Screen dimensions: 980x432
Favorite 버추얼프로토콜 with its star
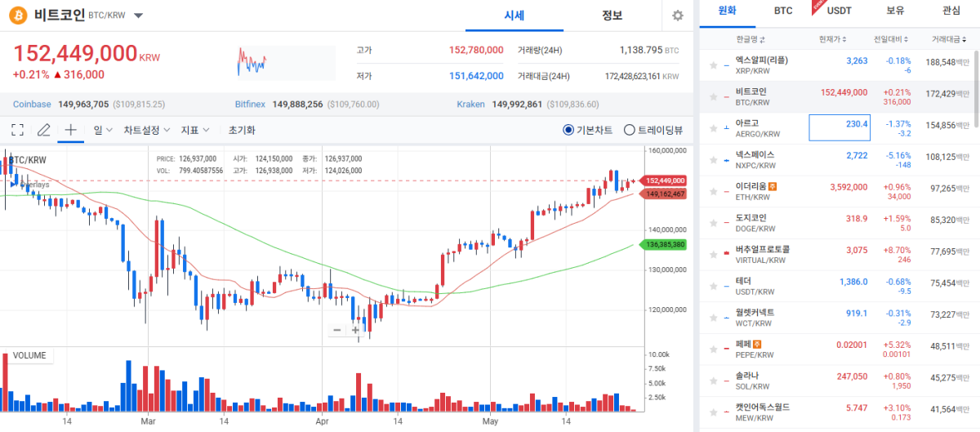pyautogui.click(x=713, y=254)
